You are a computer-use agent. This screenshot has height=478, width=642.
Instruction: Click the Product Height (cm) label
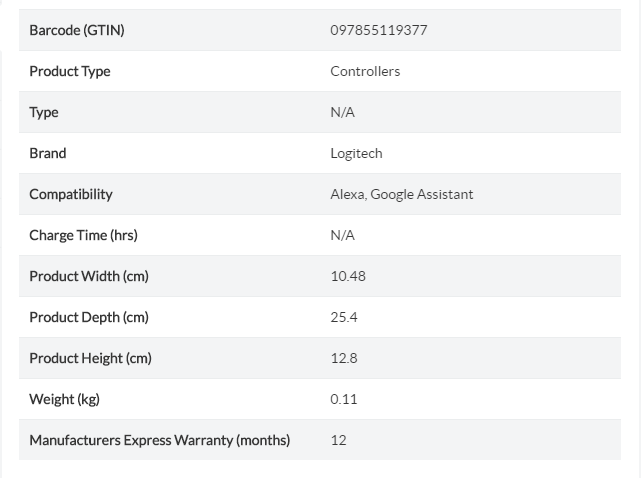pyautogui.click(x=90, y=358)
